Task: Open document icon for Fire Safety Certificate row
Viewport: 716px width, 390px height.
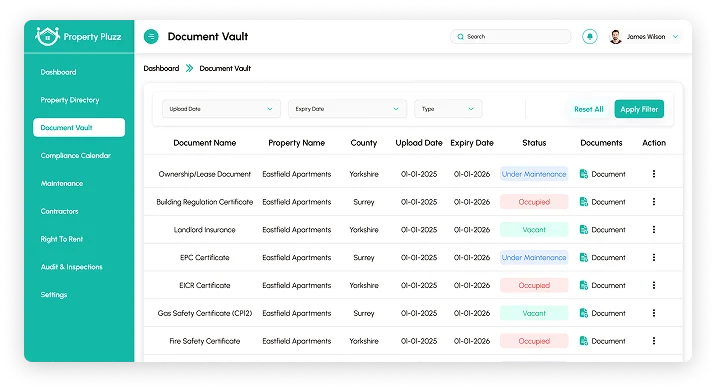Action: click(583, 341)
